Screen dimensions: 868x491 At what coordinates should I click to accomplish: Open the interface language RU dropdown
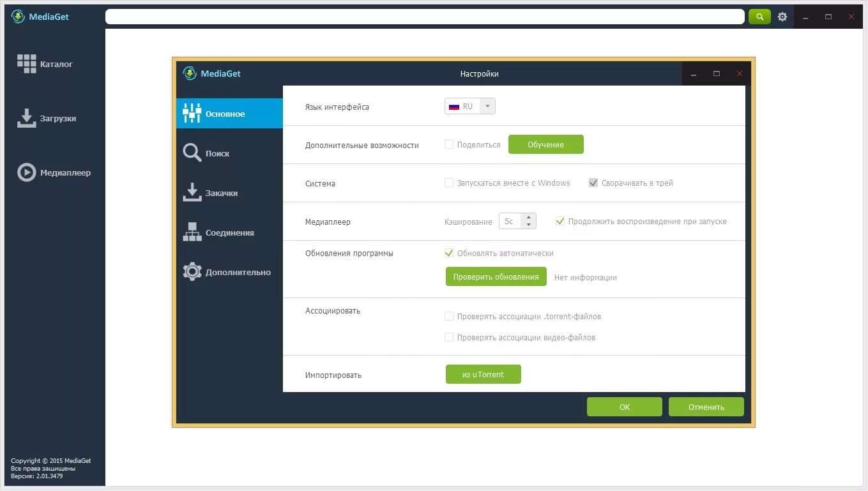(470, 107)
